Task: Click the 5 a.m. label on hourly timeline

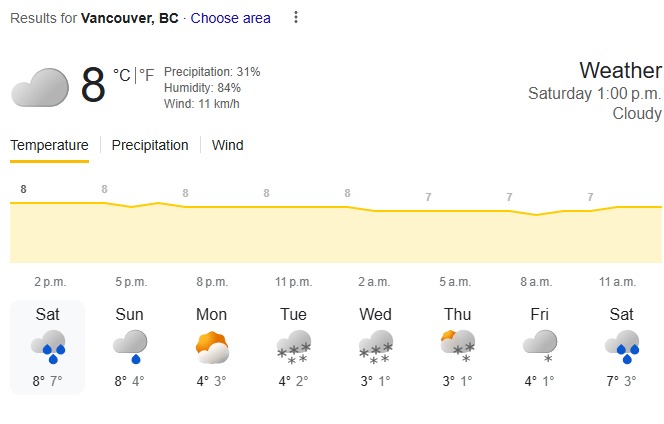Action: click(x=455, y=282)
